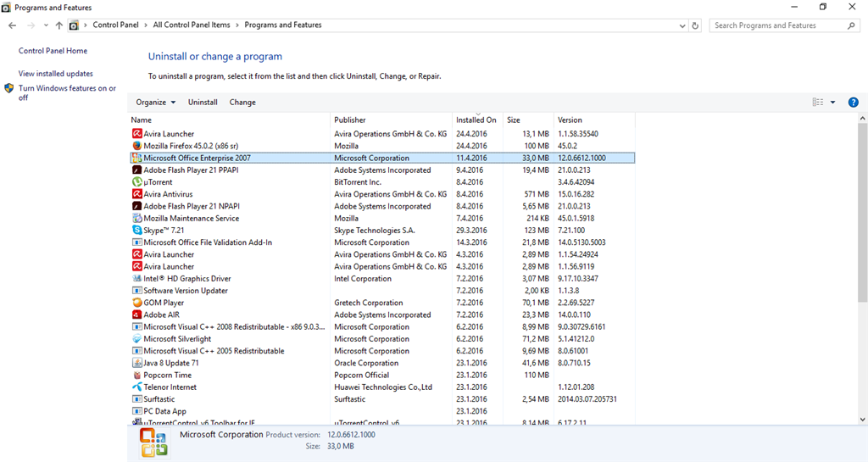Click Gretech Corporation publisher cell
The height and width of the screenshot is (462, 868).
(368, 303)
